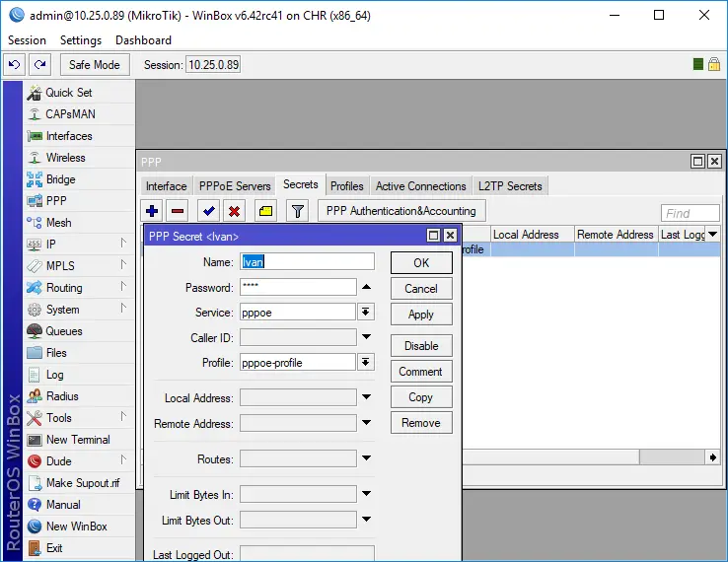The height and width of the screenshot is (562, 728).
Task: Switch to the Active Connections tab
Action: point(420,185)
